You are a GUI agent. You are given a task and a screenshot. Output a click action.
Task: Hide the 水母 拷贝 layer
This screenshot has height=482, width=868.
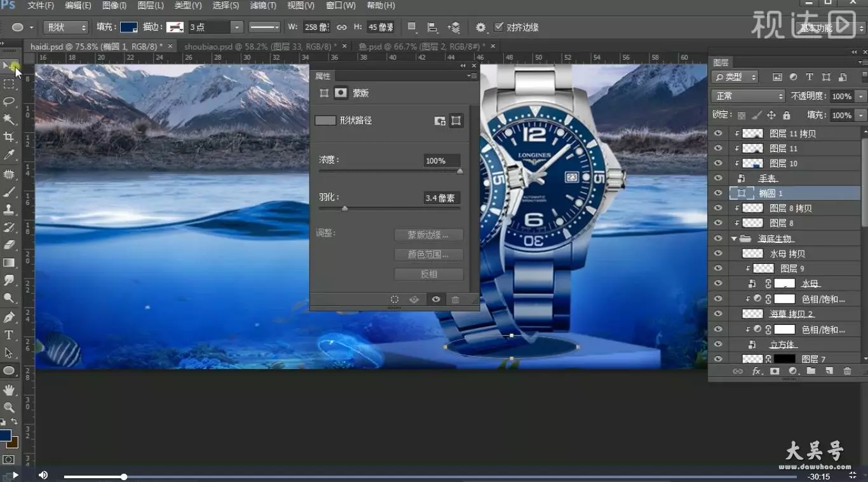(x=718, y=254)
